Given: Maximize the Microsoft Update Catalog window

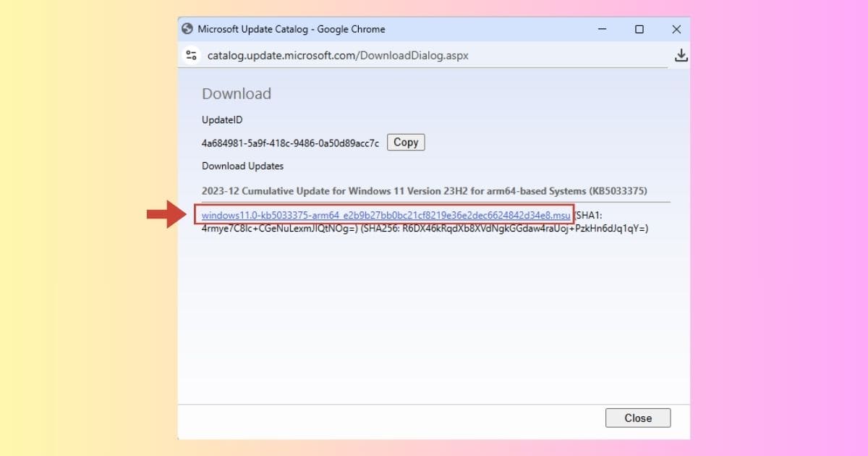Looking at the screenshot, I should coord(639,29).
